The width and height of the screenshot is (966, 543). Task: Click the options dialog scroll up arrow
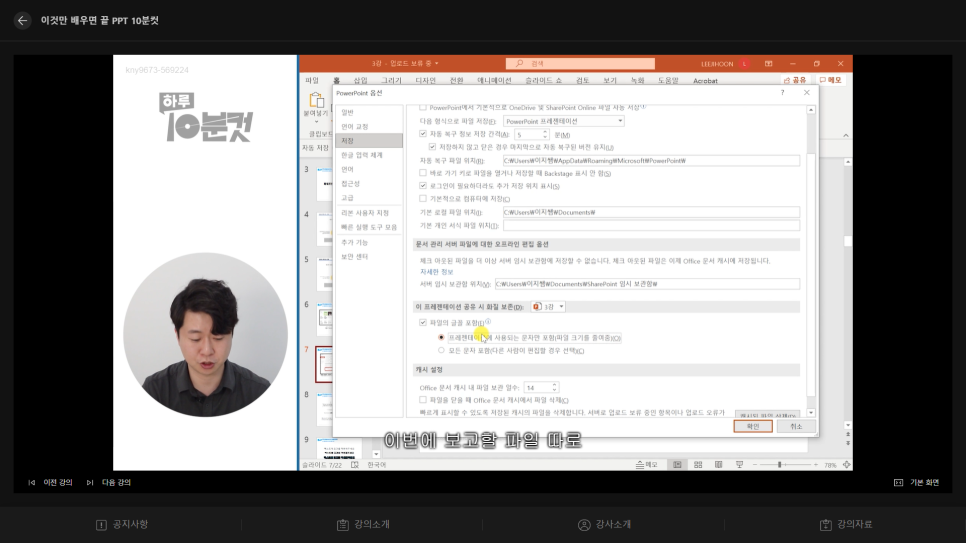point(811,110)
